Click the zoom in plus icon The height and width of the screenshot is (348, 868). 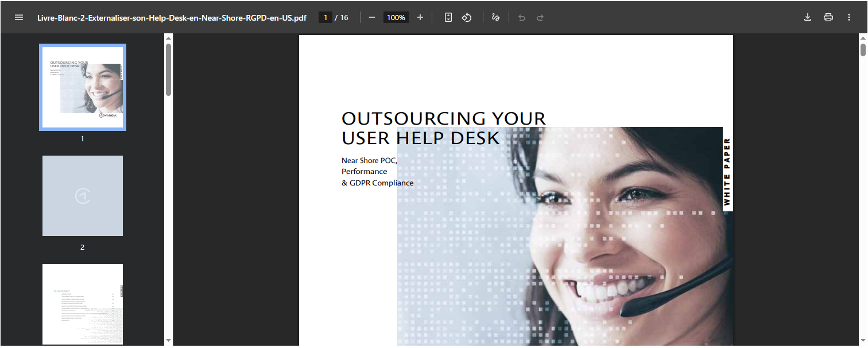420,17
